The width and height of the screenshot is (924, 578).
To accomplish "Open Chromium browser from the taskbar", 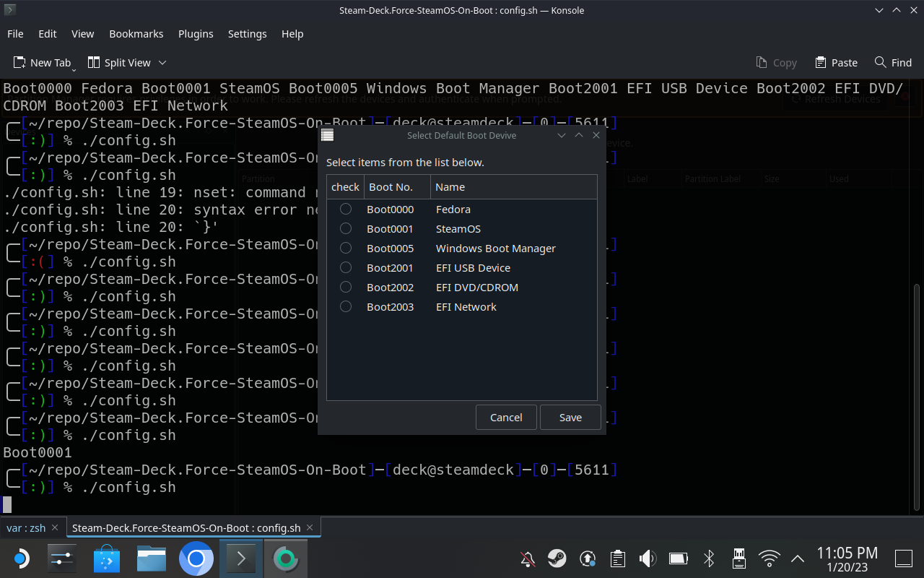I will click(196, 558).
